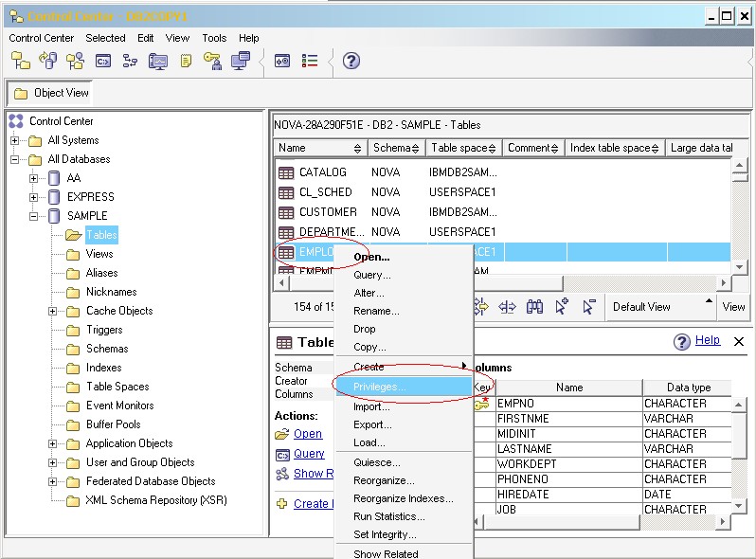Sort by the Schema column header
Viewport: 756px width, 559px height.
pos(396,148)
